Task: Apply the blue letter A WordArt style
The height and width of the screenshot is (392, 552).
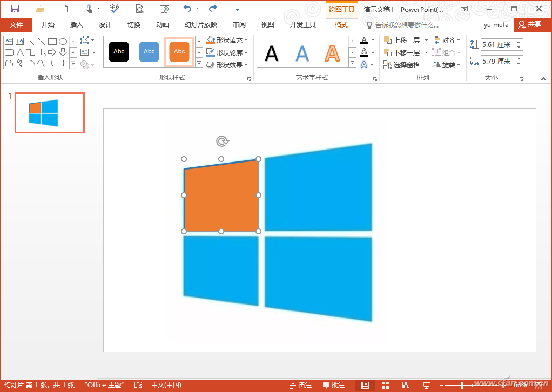Action: point(302,53)
